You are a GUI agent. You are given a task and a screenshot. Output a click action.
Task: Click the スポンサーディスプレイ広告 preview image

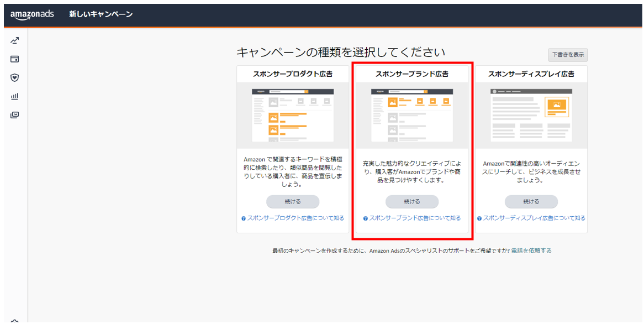click(x=531, y=116)
